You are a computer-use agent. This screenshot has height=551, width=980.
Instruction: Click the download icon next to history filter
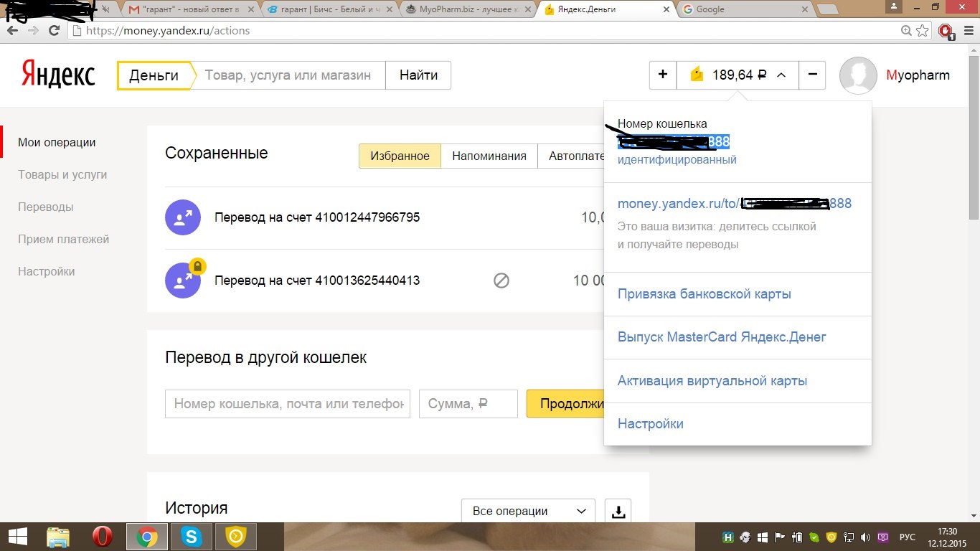point(618,512)
